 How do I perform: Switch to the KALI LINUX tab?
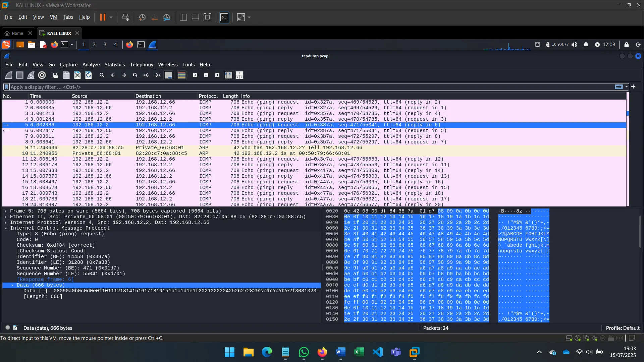click(x=59, y=33)
